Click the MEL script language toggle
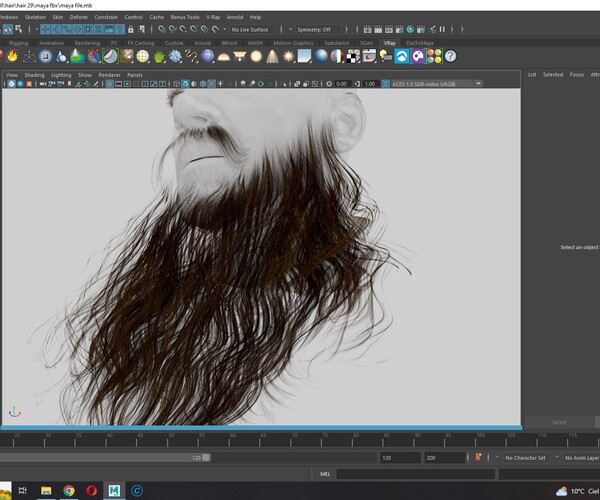 coord(325,474)
